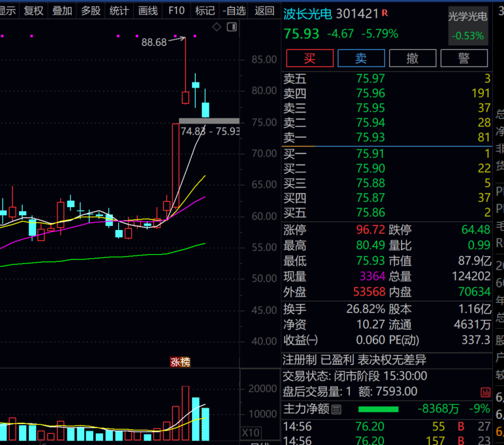Open the 叠加 overlay menu
This screenshot has width=504, height=445.
[x=62, y=10]
